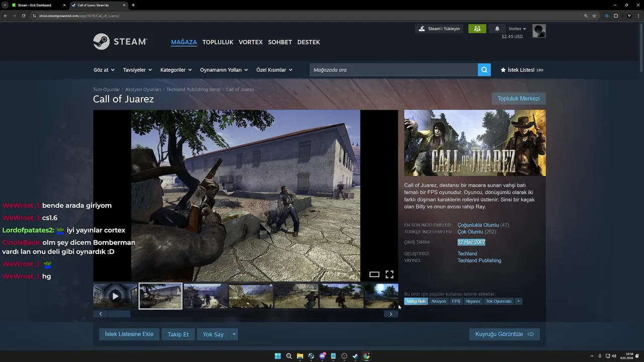Open the VORTEX menu item

tap(251, 42)
